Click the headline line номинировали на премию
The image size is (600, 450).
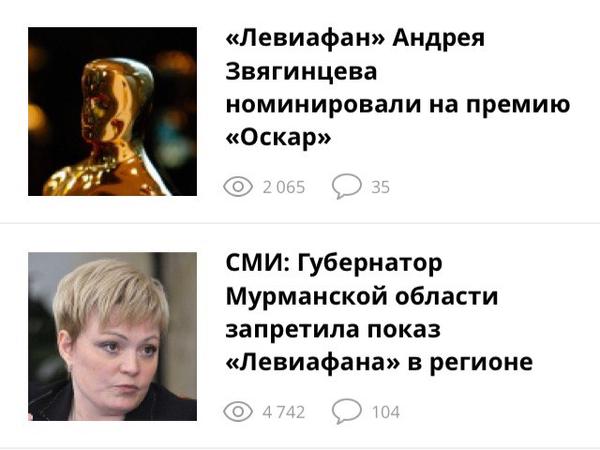(398, 105)
